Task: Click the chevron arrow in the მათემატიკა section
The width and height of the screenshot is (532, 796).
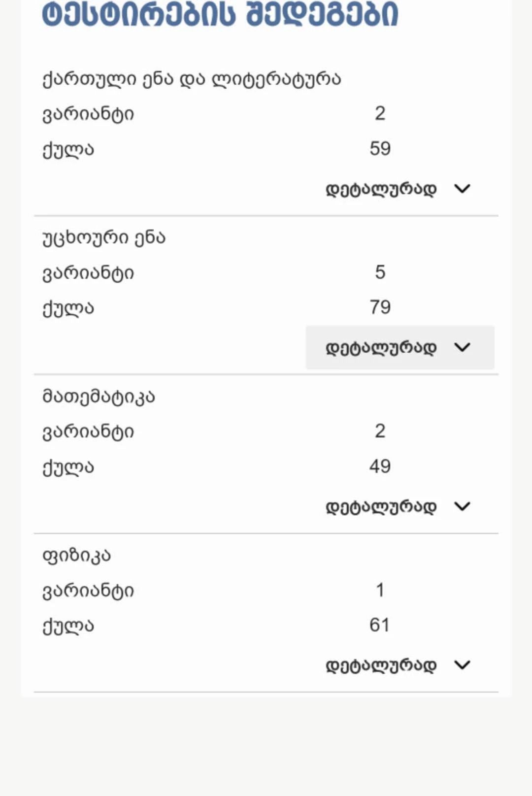Action: point(462,506)
